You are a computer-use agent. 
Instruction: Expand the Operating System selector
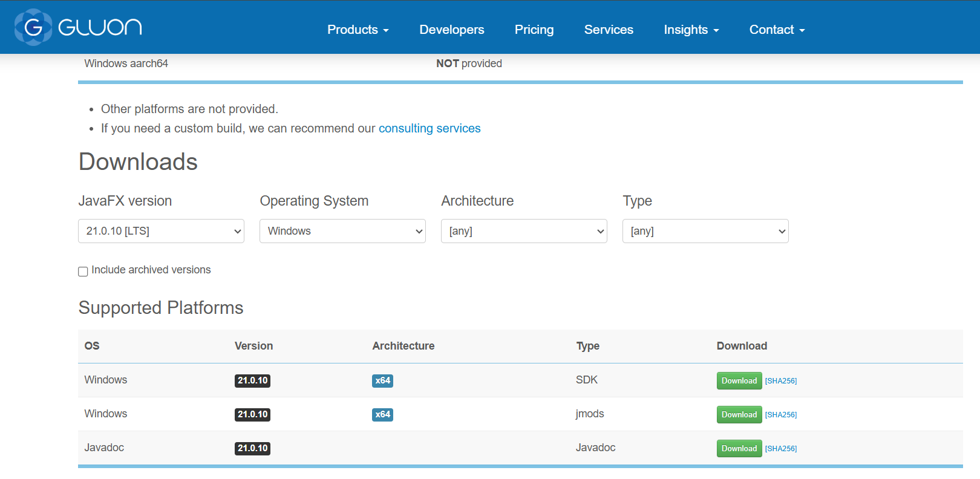[342, 231]
